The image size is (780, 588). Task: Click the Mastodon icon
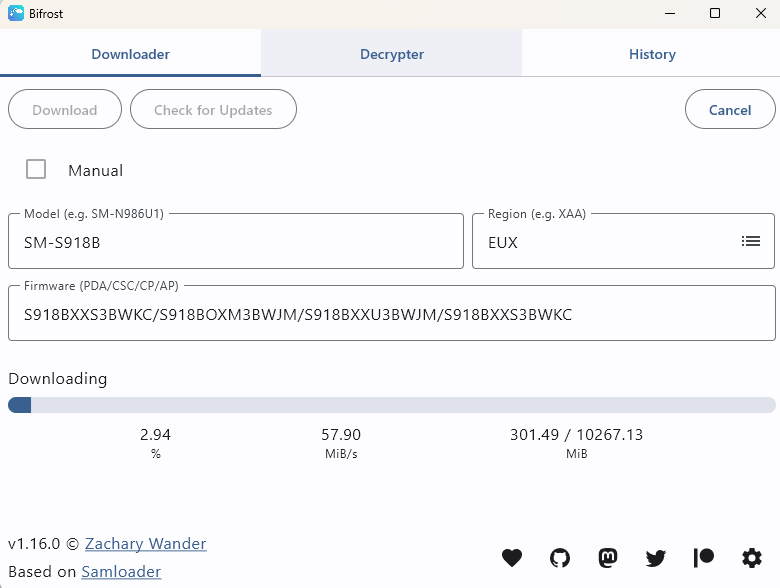608,558
